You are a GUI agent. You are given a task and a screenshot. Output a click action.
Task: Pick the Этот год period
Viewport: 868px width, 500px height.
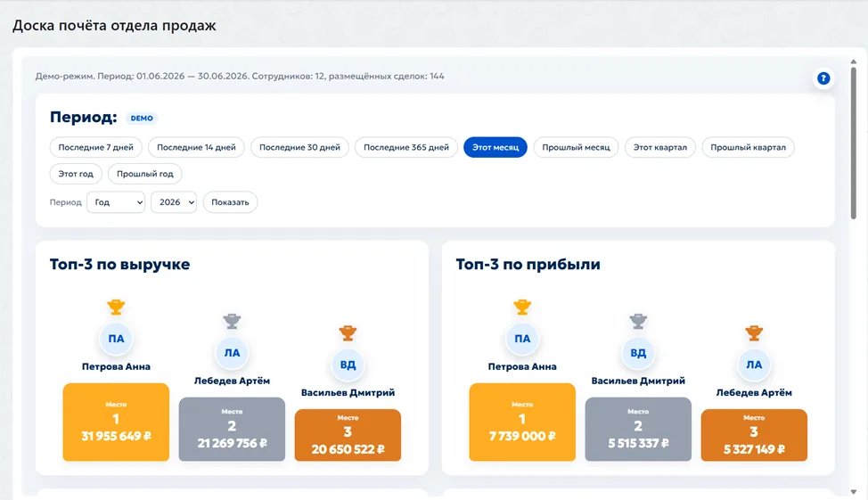point(76,174)
